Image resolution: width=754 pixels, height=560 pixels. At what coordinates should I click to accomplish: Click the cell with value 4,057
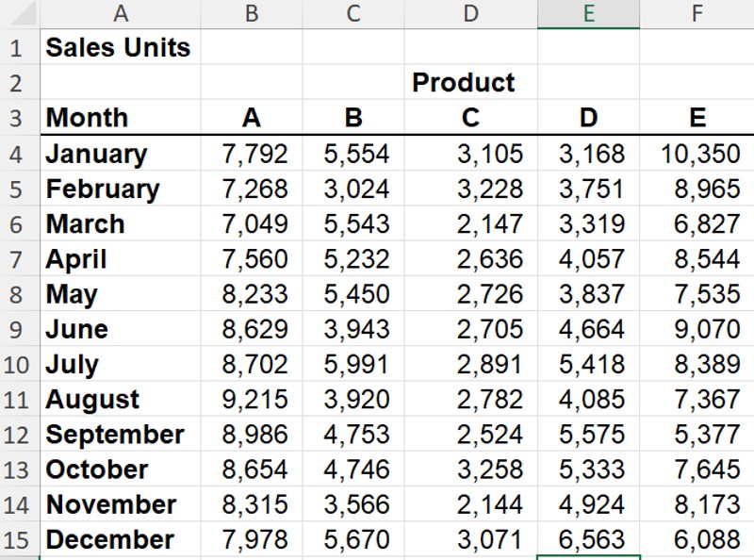click(588, 258)
